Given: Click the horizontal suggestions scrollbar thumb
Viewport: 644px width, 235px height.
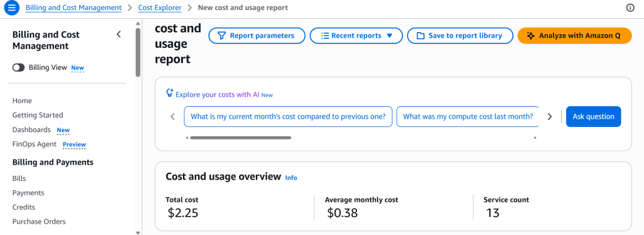Looking at the screenshot, I should click(241, 138).
